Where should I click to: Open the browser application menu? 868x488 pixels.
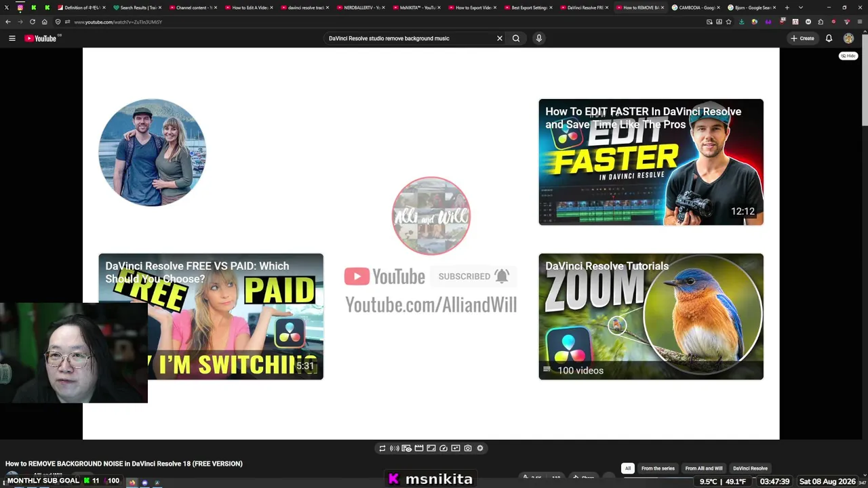859,22
